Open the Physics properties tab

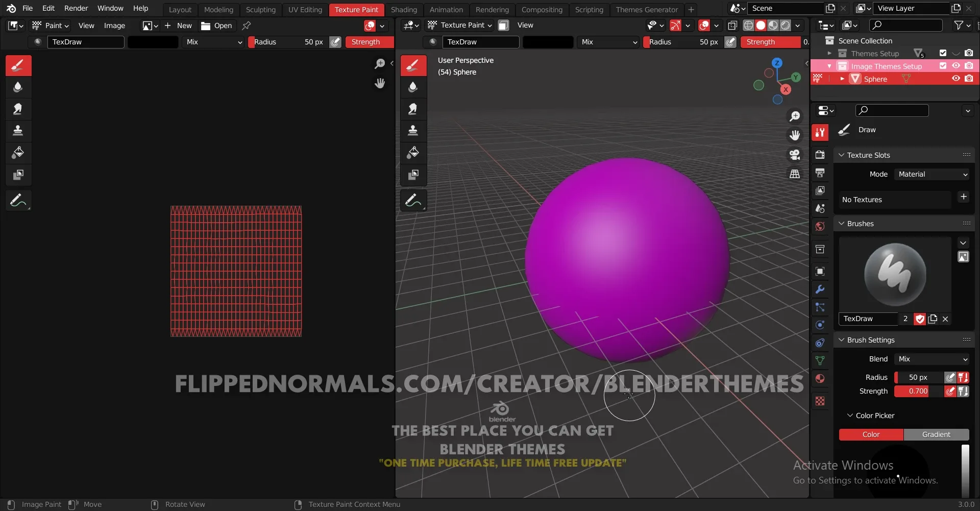(820, 325)
